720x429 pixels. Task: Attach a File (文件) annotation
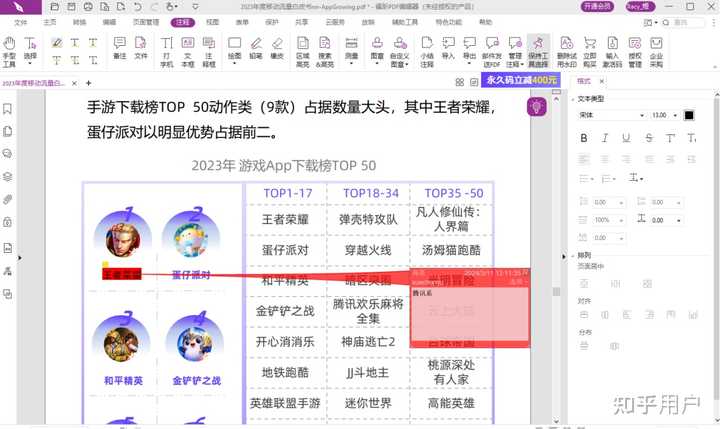(141, 48)
